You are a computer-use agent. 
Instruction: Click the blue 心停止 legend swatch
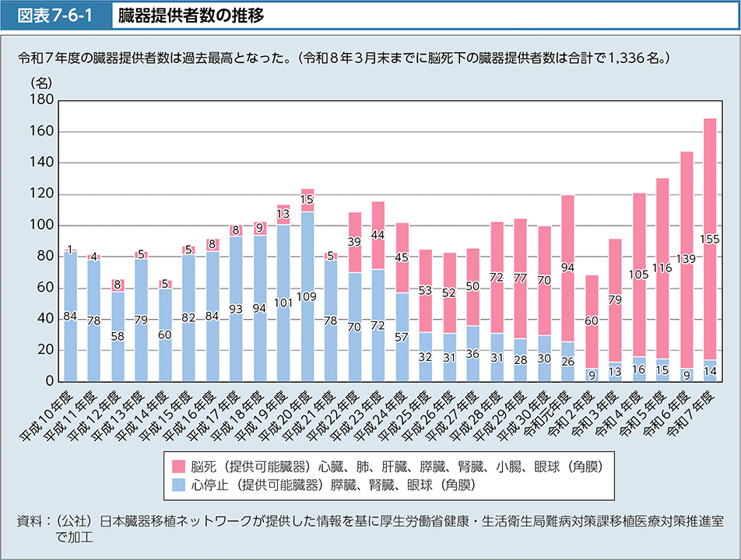[179, 485]
